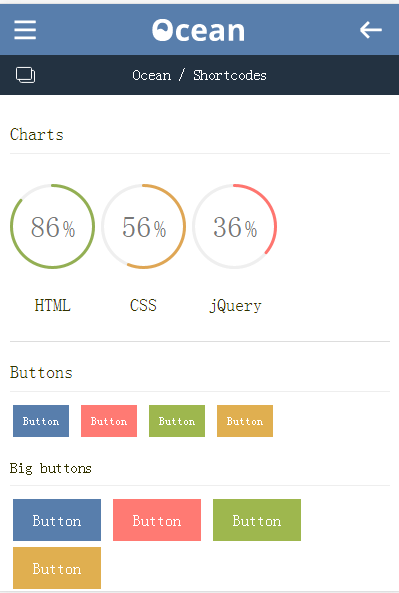Click the Charts section heading
The height and width of the screenshot is (593, 399).
tap(37, 135)
